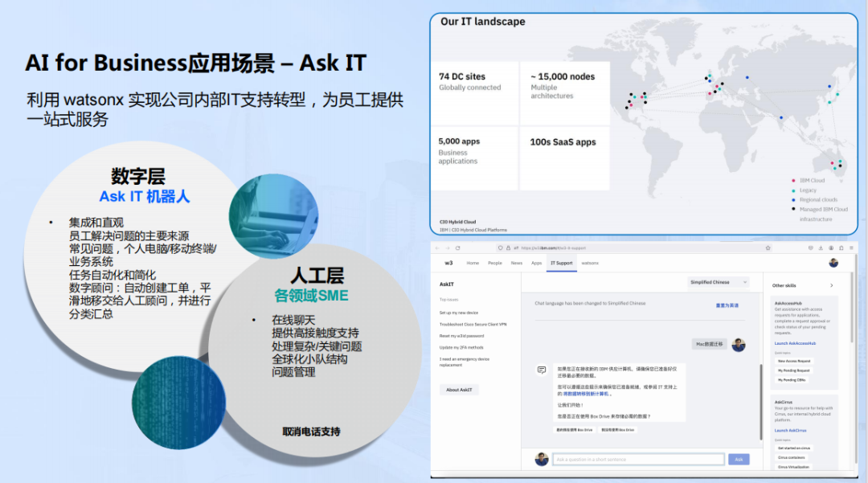The height and width of the screenshot is (483, 868).
Task: Click the user avatar beside the question input
Action: pyautogui.click(x=542, y=459)
